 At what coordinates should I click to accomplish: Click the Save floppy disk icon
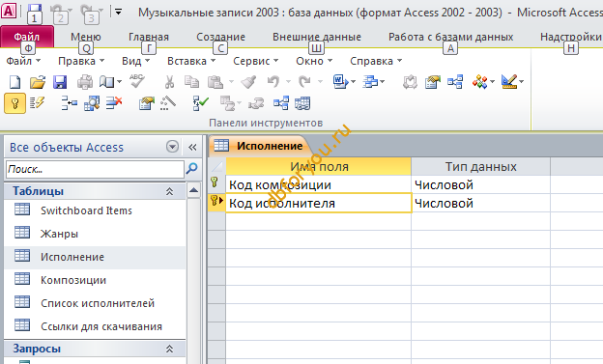tap(60, 82)
